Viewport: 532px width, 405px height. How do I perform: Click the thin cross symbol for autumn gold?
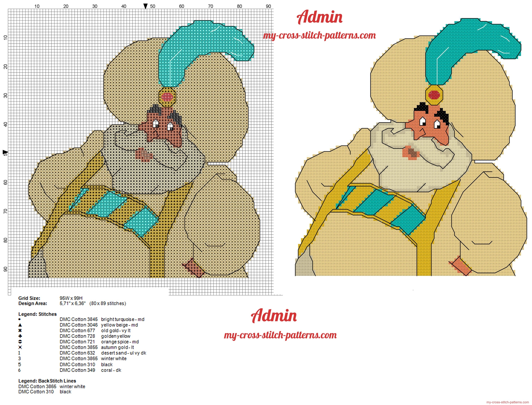pos(20,347)
